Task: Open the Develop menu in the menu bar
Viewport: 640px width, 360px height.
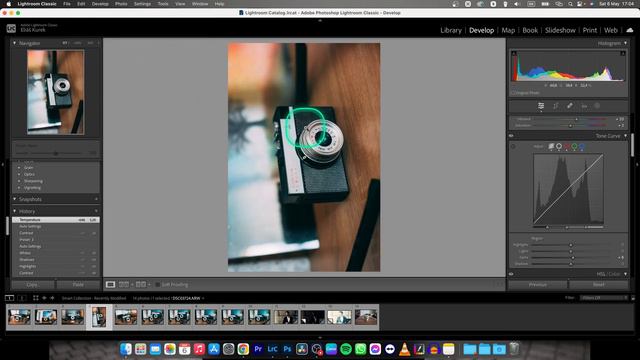Action: tap(100, 4)
